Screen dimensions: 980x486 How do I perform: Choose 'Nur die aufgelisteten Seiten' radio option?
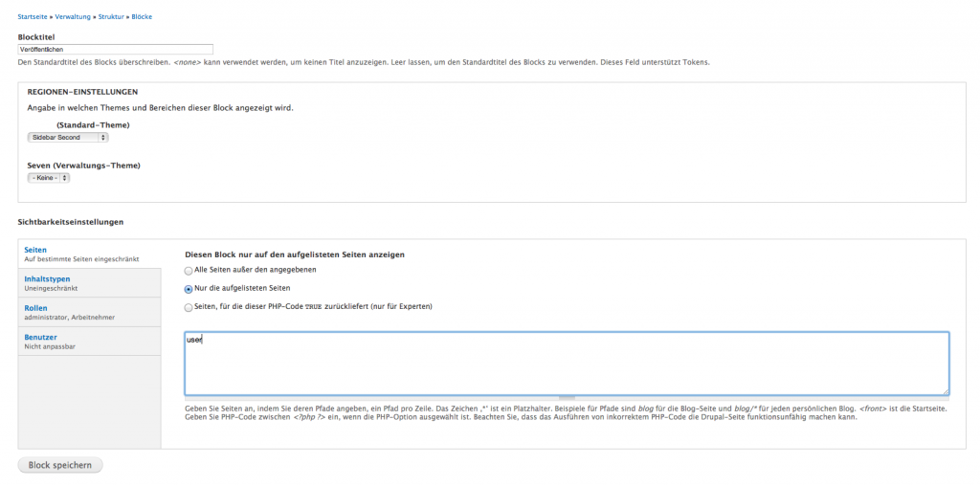coord(189,288)
